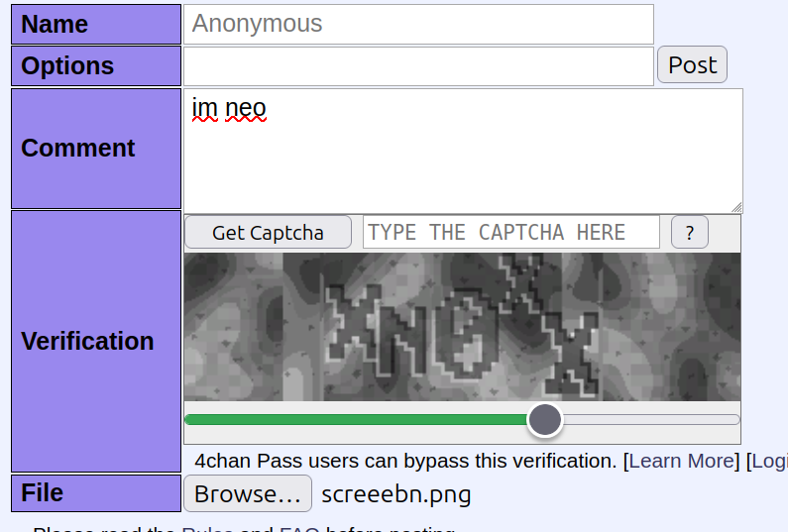Click the Options input field

click(418, 66)
